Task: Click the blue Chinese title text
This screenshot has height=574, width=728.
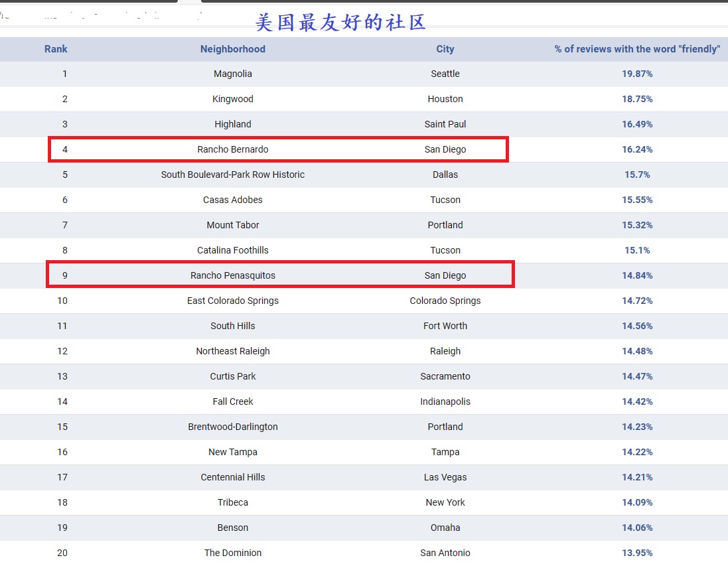Action: tap(340, 22)
